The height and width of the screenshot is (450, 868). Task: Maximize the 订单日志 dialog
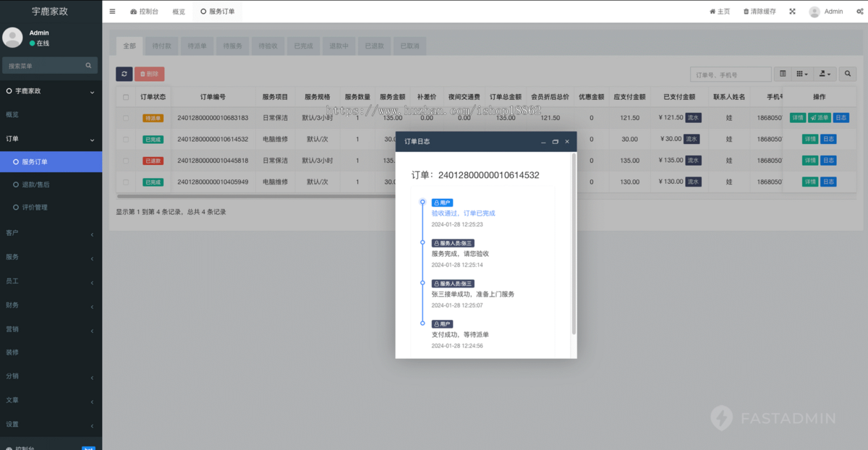[555, 142]
